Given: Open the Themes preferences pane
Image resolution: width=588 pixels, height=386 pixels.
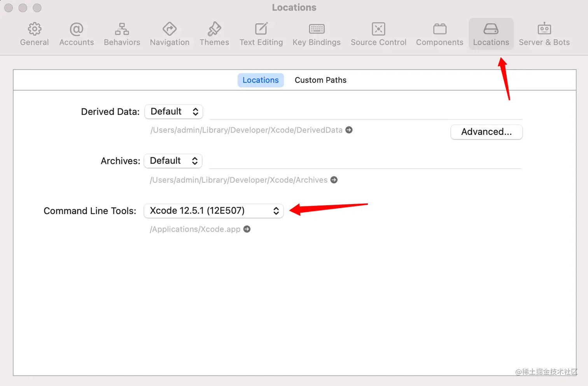Looking at the screenshot, I should pyautogui.click(x=214, y=34).
